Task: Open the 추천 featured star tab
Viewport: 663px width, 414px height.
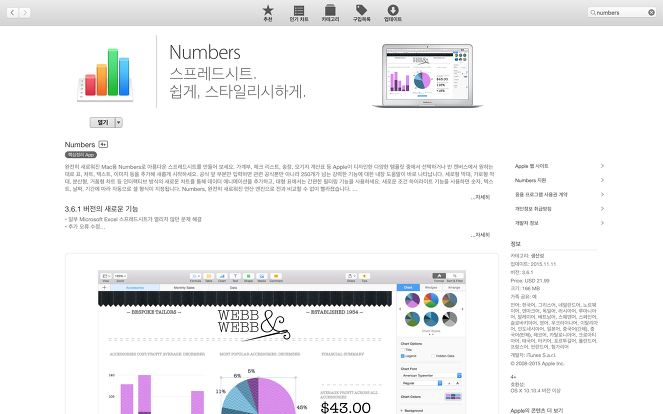Action: (268, 13)
